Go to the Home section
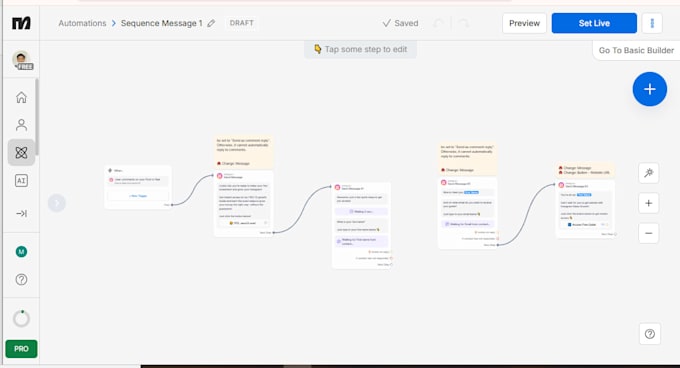Screen dimensions: 680x368 click(21, 97)
